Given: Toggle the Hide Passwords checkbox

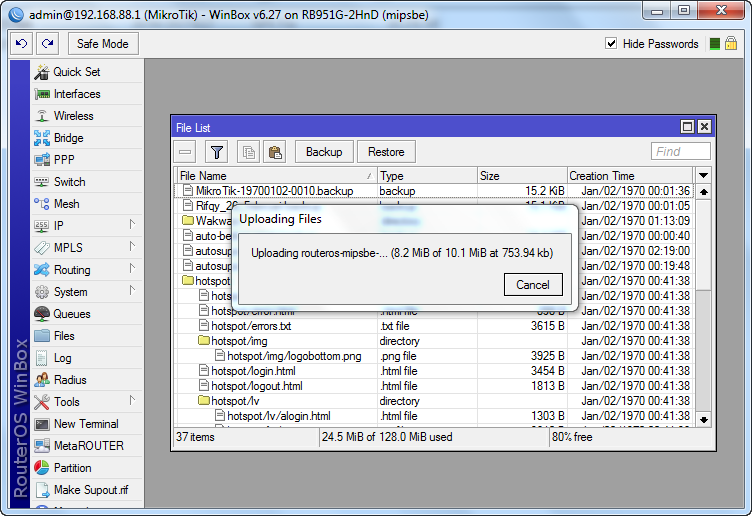Looking at the screenshot, I should pos(611,44).
